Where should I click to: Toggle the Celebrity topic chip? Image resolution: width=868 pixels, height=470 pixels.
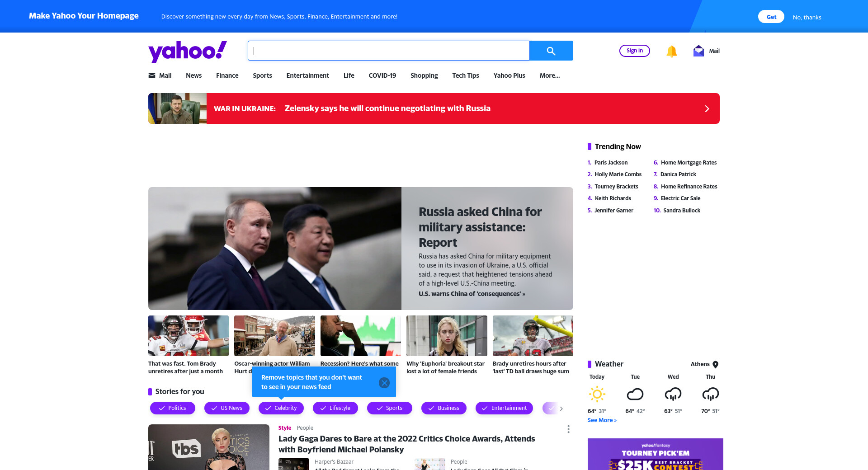(x=281, y=408)
